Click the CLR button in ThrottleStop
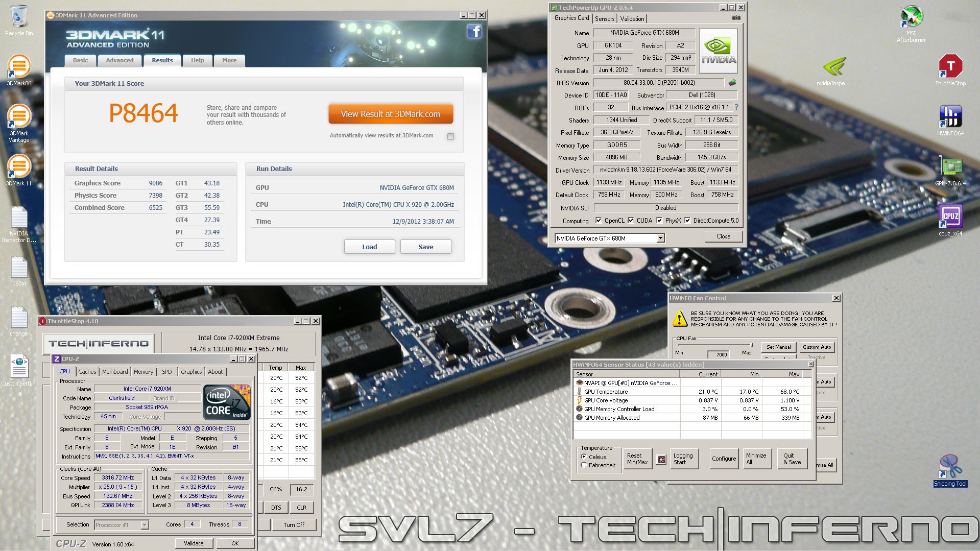The width and height of the screenshot is (980, 551). point(301,508)
